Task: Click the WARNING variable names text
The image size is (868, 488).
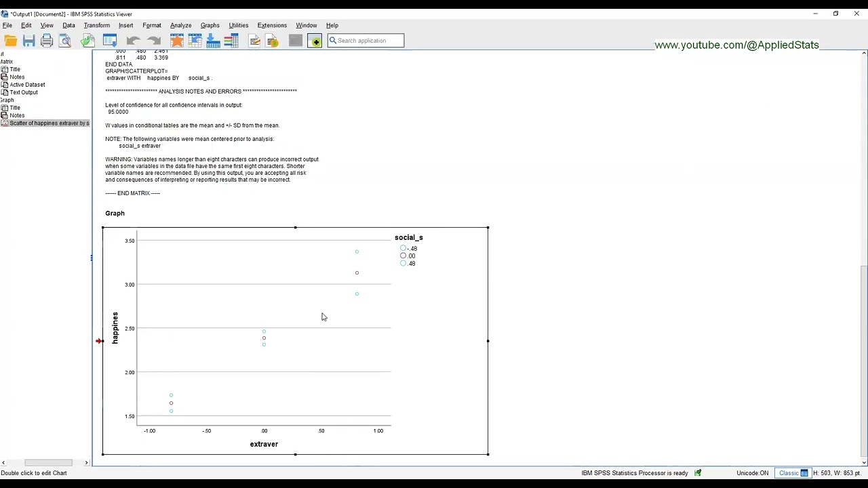Action: [212, 169]
